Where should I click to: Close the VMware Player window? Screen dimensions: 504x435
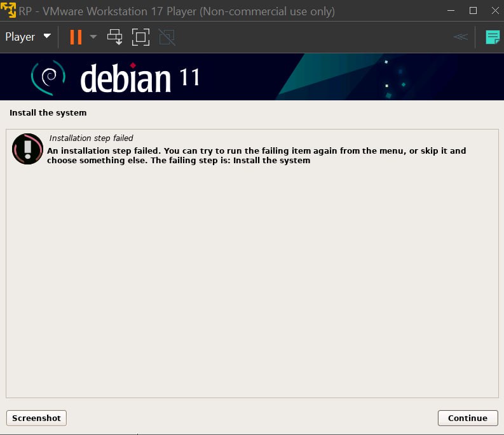tap(495, 11)
